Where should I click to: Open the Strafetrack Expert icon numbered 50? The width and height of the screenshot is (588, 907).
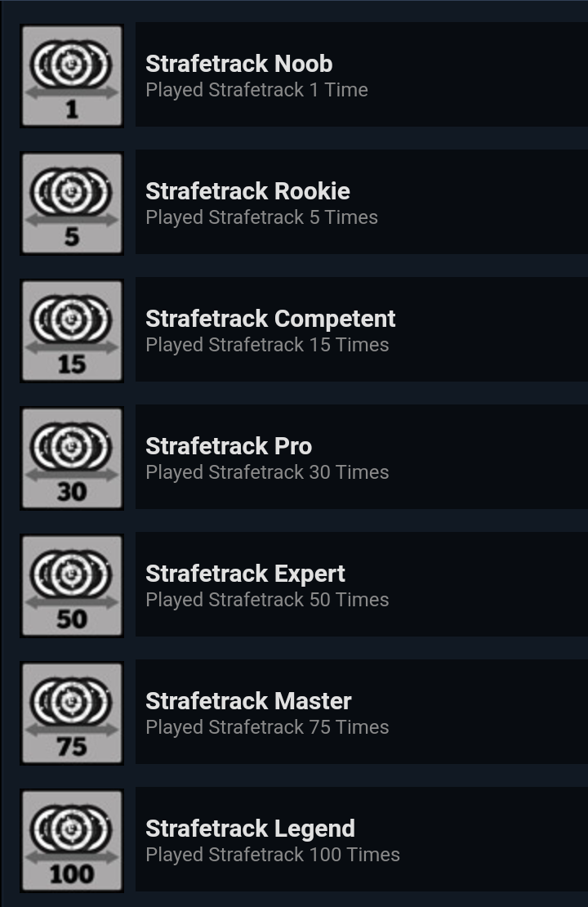pyautogui.click(x=72, y=586)
